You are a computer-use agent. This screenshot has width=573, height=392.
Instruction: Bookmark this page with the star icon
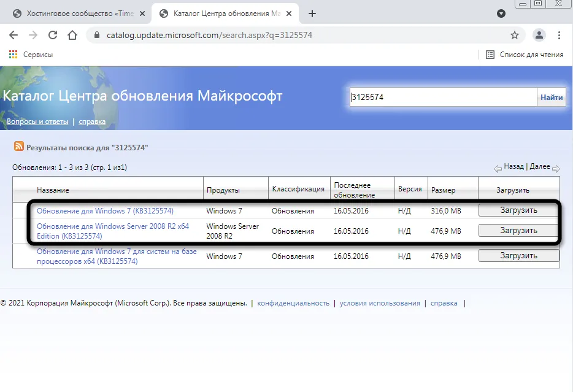pos(515,35)
